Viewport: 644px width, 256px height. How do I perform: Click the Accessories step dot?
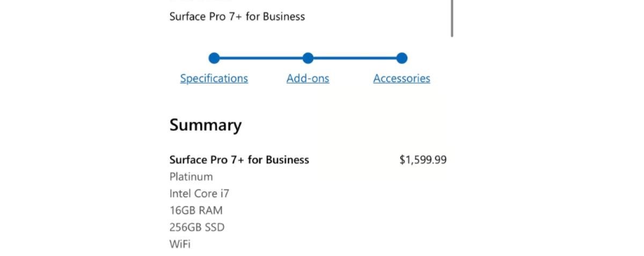click(x=401, y=58)
